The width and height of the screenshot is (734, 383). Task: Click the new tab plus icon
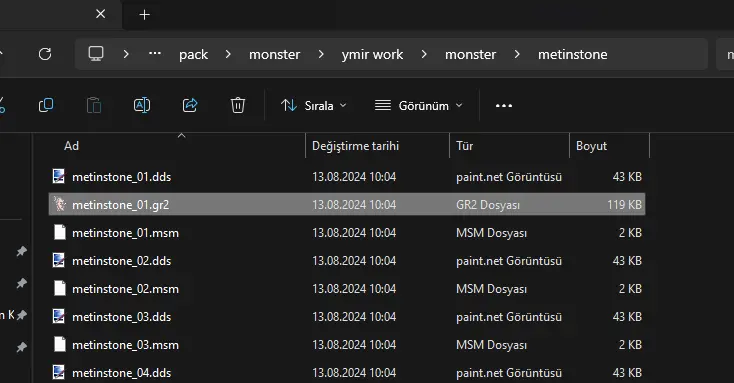145,15
